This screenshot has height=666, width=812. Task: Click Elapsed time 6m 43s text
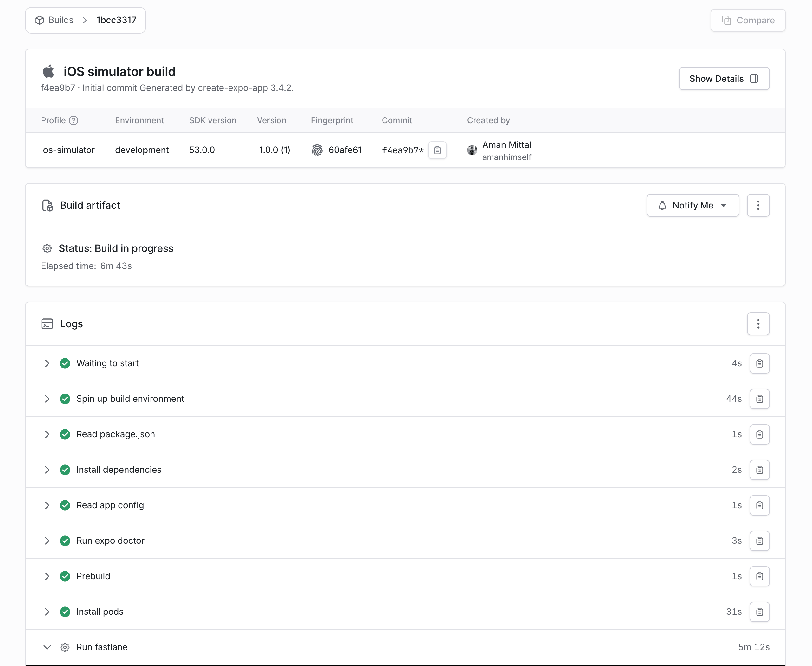[86, 266]
